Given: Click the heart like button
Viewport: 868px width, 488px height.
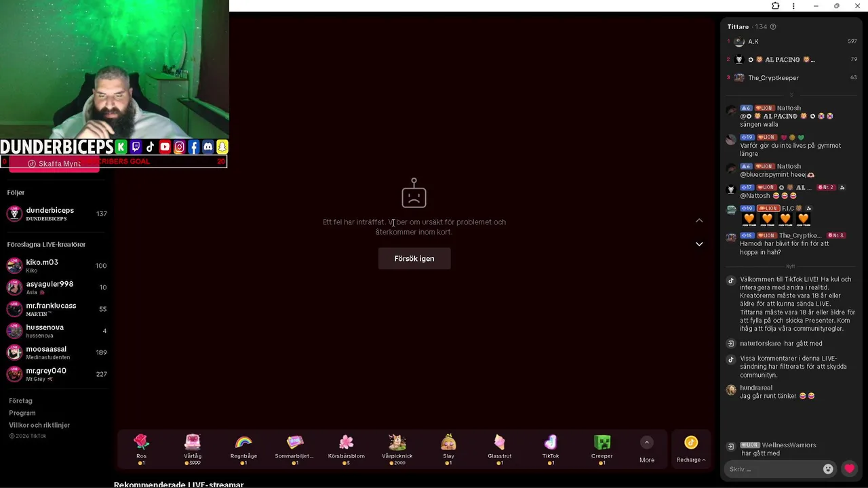Looking at the screenshot, I should tap(849, 468).
